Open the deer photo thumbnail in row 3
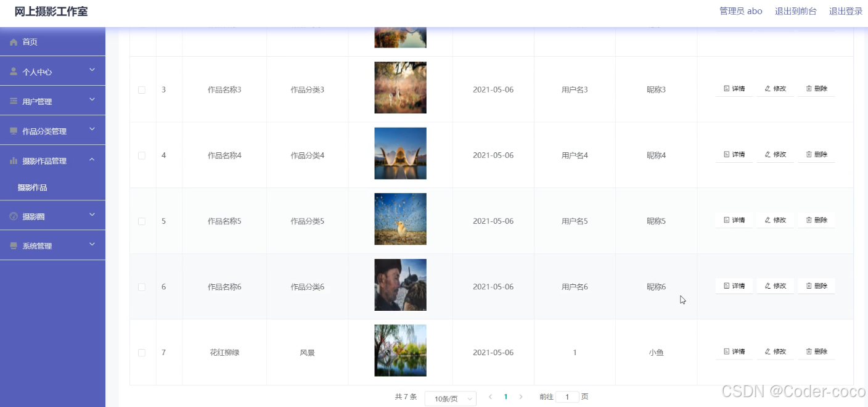868x407 pixels. [400, 88]
